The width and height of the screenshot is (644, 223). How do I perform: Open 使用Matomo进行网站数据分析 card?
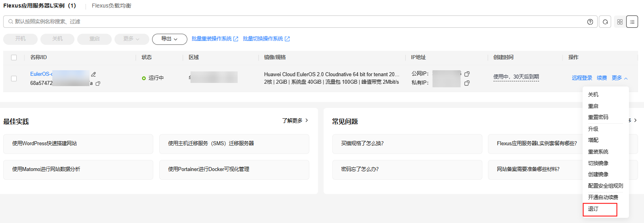point(78,169)
